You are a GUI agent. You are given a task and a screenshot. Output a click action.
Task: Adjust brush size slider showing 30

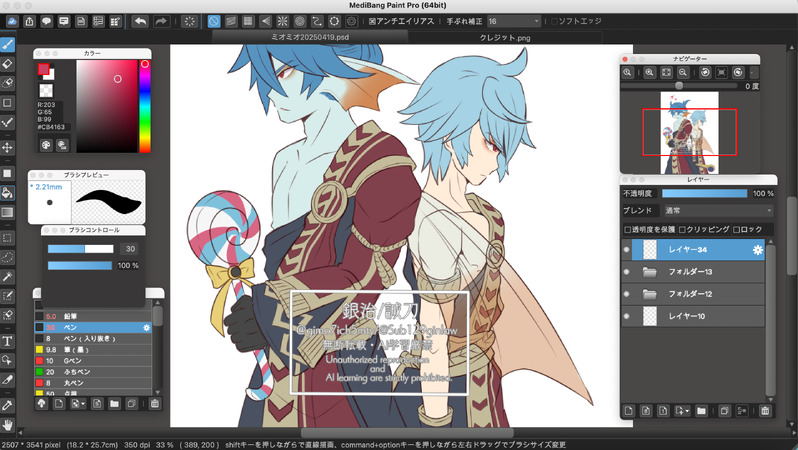[80, 249]
